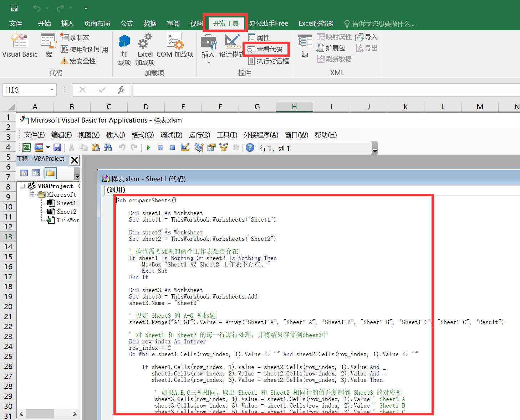Collapse the VBAProject tree node
This screenshot has width=520, height=420.
22,186
